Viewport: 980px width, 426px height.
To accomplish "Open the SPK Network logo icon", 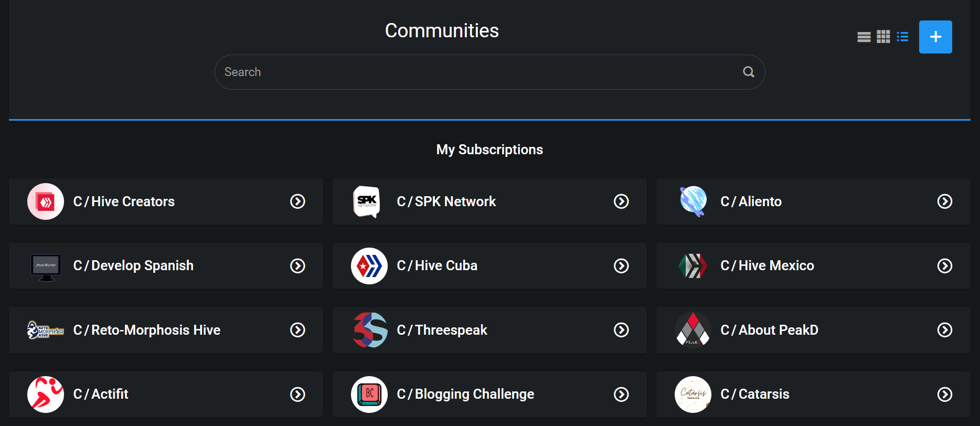I will coord(367,201).
